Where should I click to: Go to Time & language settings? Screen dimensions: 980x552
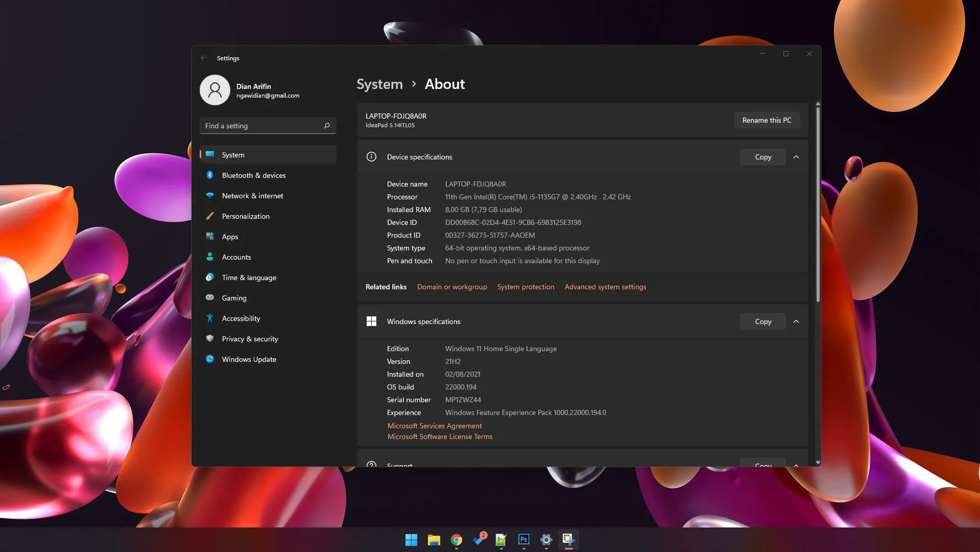click(249, 278)
